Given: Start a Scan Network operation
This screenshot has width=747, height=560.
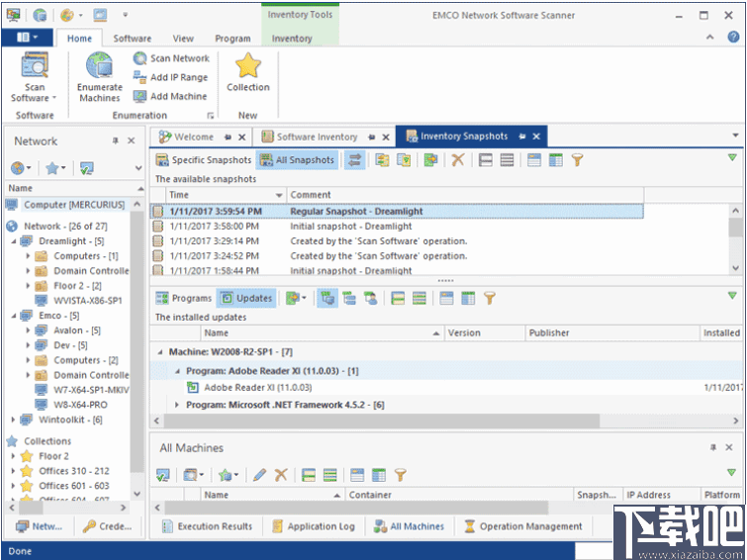Looking at the screenshot, I should 171,58.
